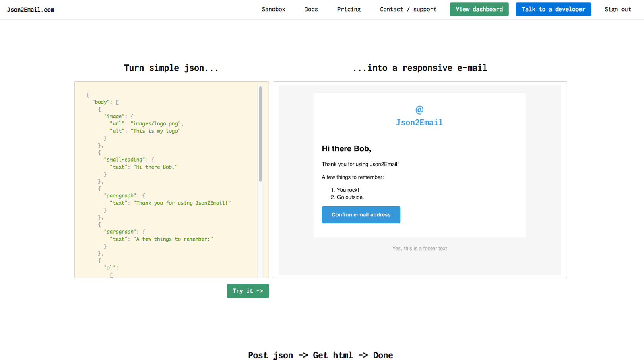Select the Hi there Bob heading in preview

[x=346, y=148]
